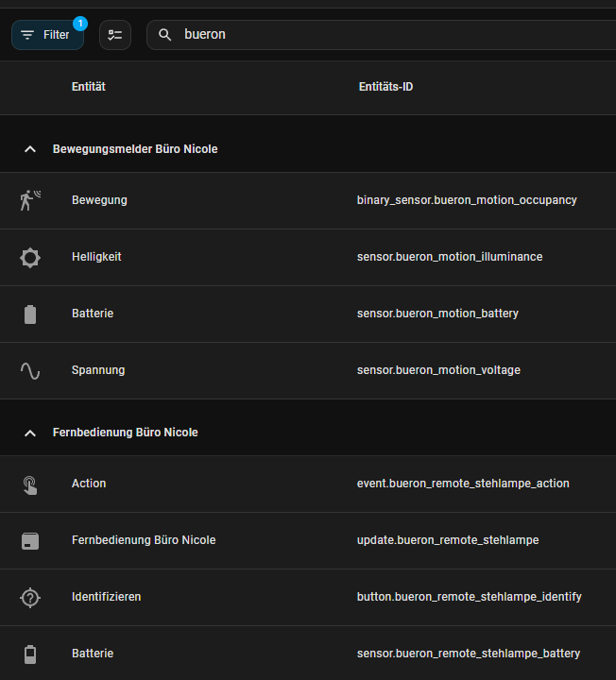Toggle selection mode with checklist icon
The image size is (616, 680).
pos(115,35)
